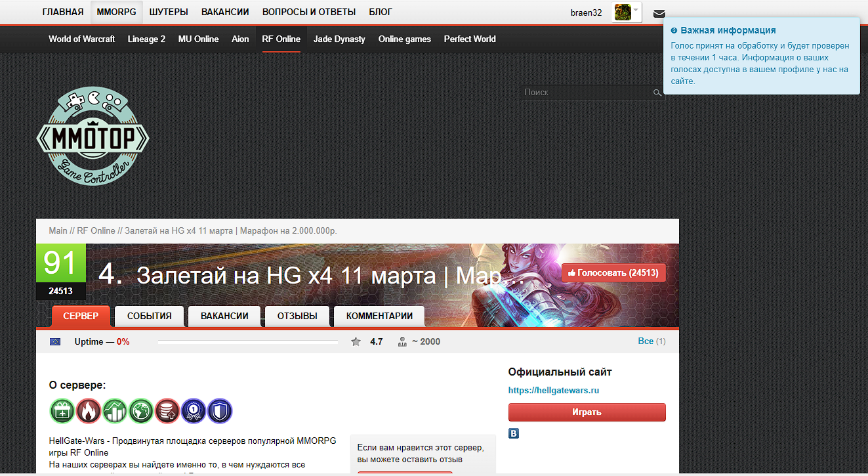Click the Main breadcrumb link
This screenshot has height=476, width=868.
pos(58,231)
